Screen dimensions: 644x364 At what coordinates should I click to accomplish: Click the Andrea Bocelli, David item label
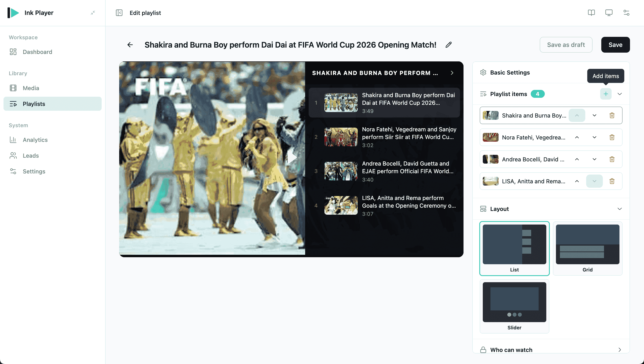pos(533,159)
